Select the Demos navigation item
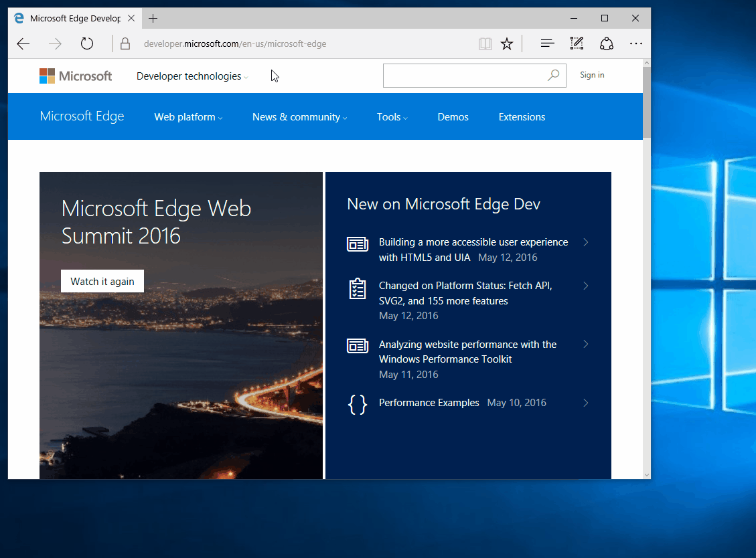 pyautogui.click(x=453, y=116)
